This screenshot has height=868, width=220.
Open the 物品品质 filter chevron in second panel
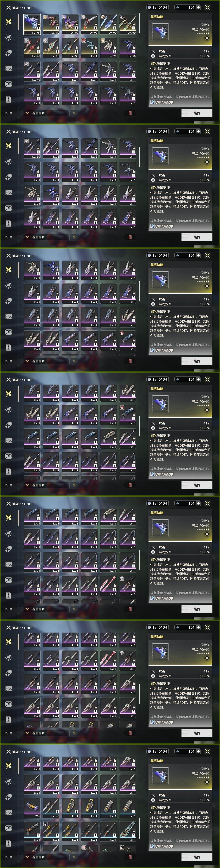tap(27, 237)
